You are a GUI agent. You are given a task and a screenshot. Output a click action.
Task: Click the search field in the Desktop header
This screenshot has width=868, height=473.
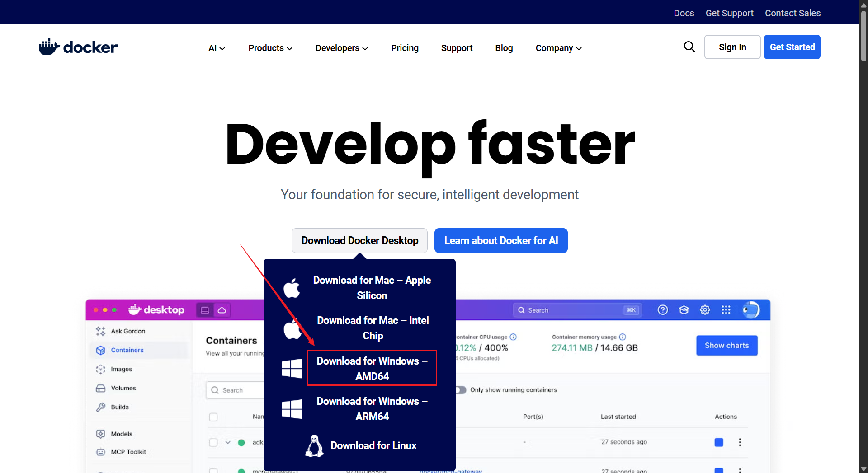click(x=578, y=310)
